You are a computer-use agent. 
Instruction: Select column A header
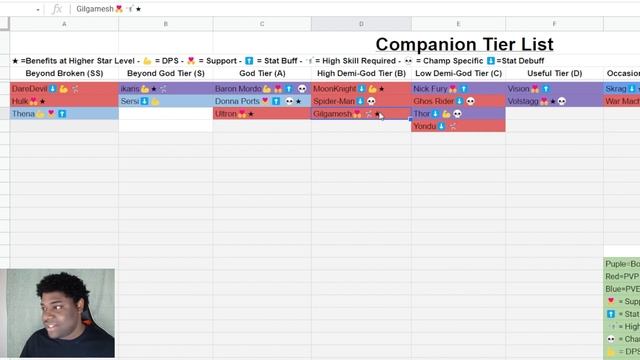64,24
